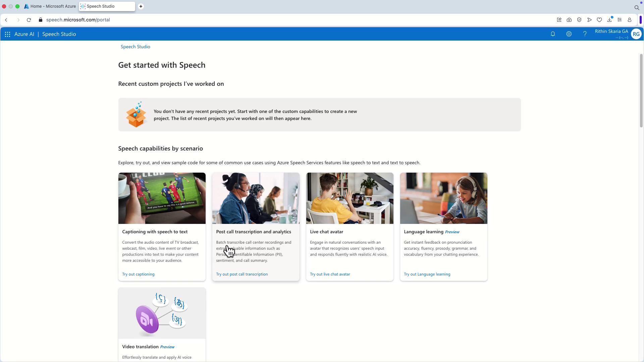Viewport: 644px width, 362px height.
Task: Click the Try out post call transcription link
Action: pos(242,274)
